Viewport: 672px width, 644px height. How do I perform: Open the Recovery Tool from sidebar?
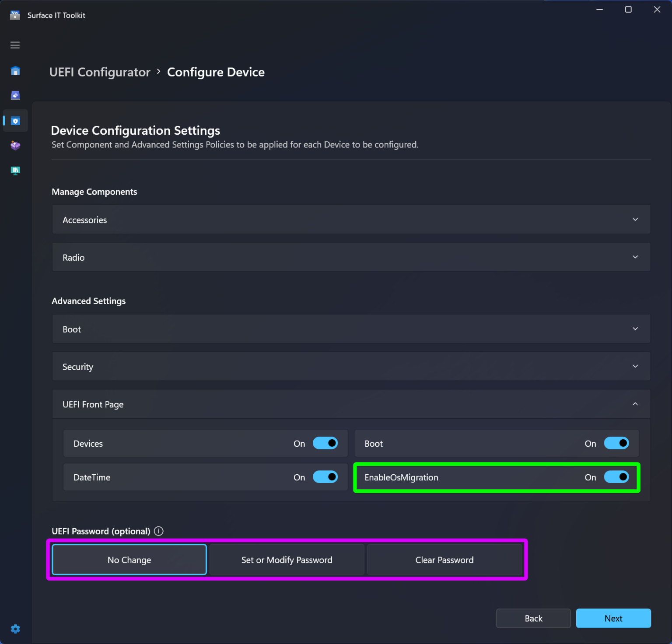pyautogui.click(x=15, y=145)
